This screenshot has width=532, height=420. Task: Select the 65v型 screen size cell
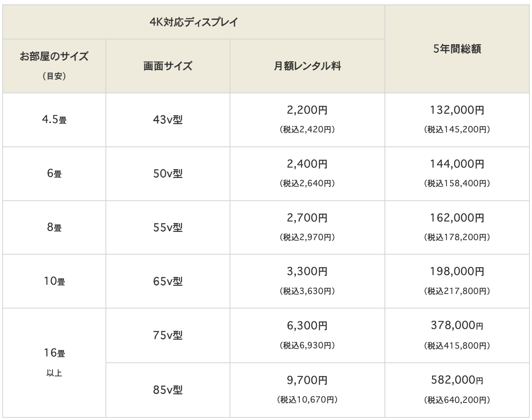168,281
